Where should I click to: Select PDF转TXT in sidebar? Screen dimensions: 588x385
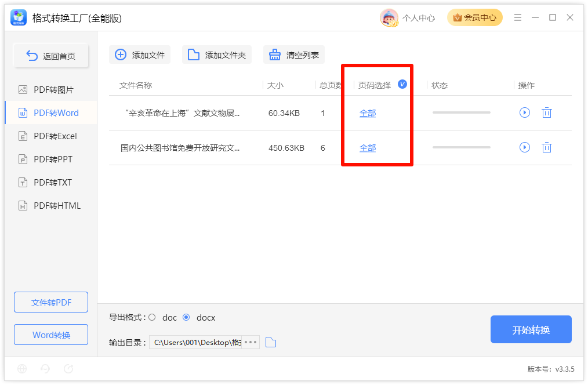pos(51,183)
